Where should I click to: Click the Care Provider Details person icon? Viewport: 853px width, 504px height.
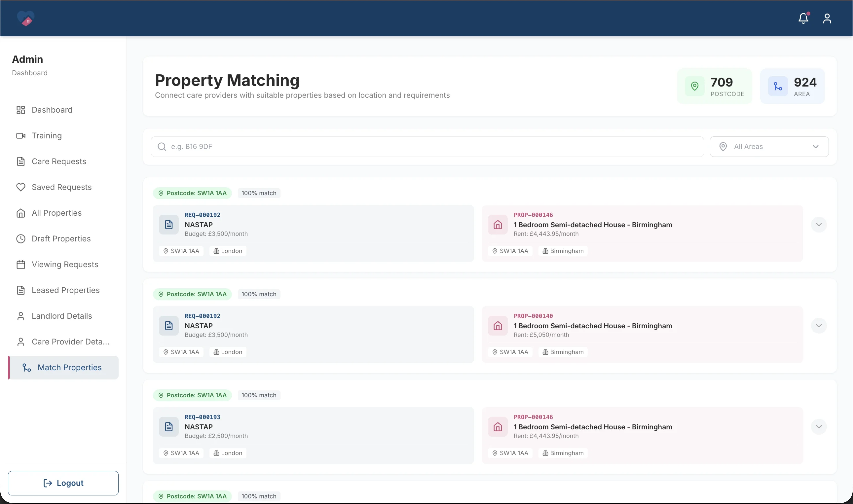(x=21, y=342)
